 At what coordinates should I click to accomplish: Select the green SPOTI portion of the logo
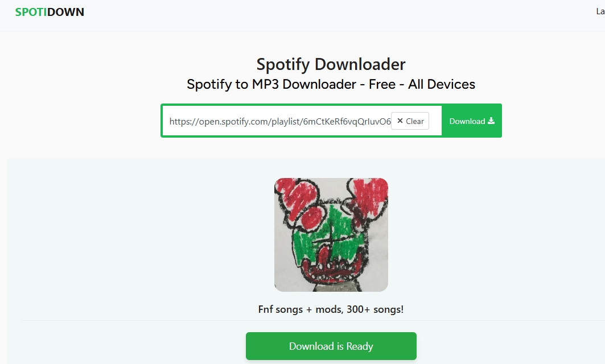coord(31,11)
